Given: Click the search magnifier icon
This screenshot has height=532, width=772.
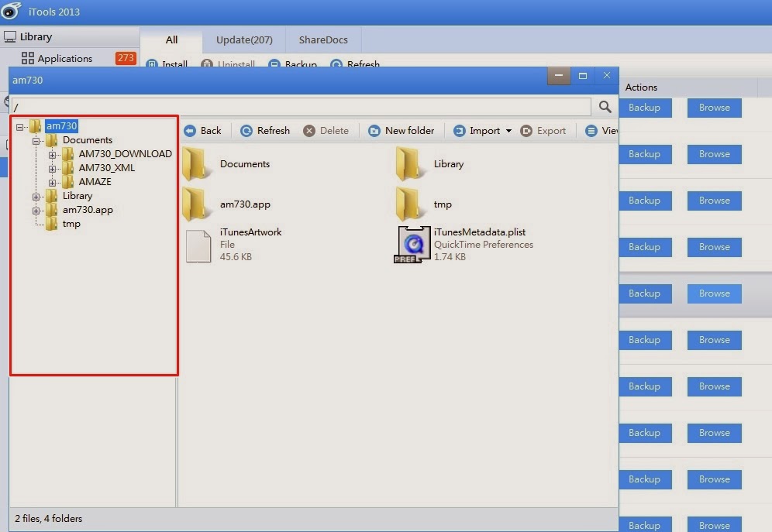Looking at the screenshot, I should (605, 107).
